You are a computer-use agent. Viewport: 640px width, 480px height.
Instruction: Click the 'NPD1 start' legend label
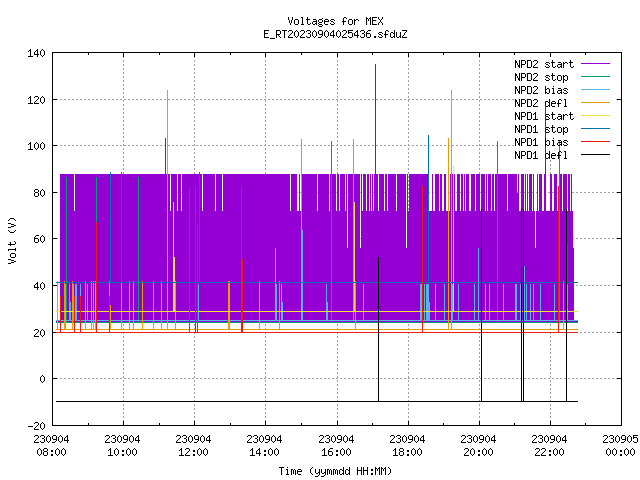click(544, 116)
